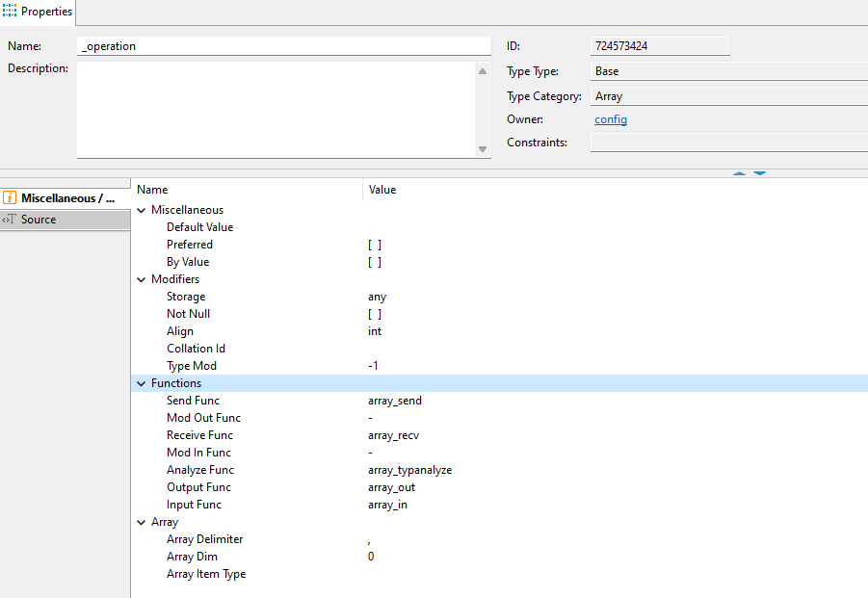Screen dimensions: 868x598
Task: Enable the Not Null checkbox
Action: click(375, 314)
